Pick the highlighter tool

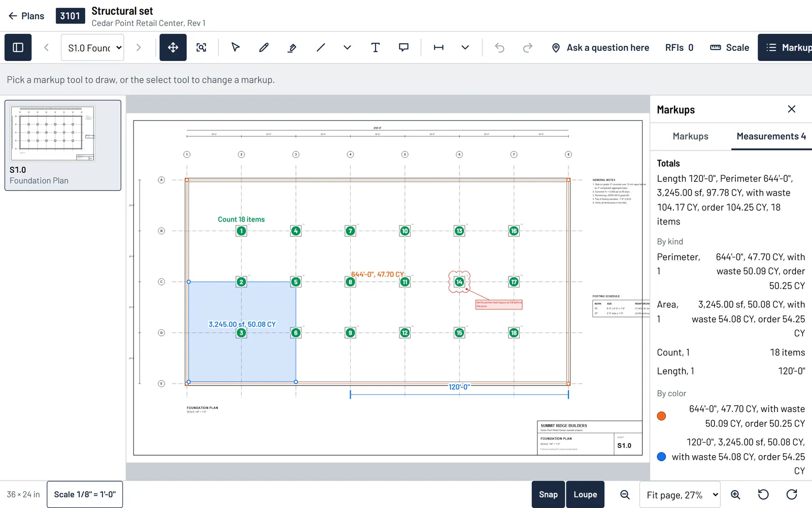292,47
